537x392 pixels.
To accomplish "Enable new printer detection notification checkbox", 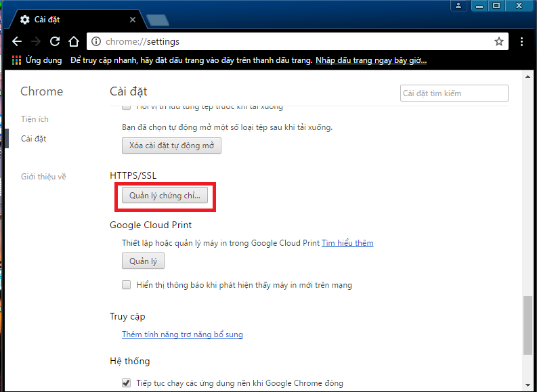I will (127, 285).
